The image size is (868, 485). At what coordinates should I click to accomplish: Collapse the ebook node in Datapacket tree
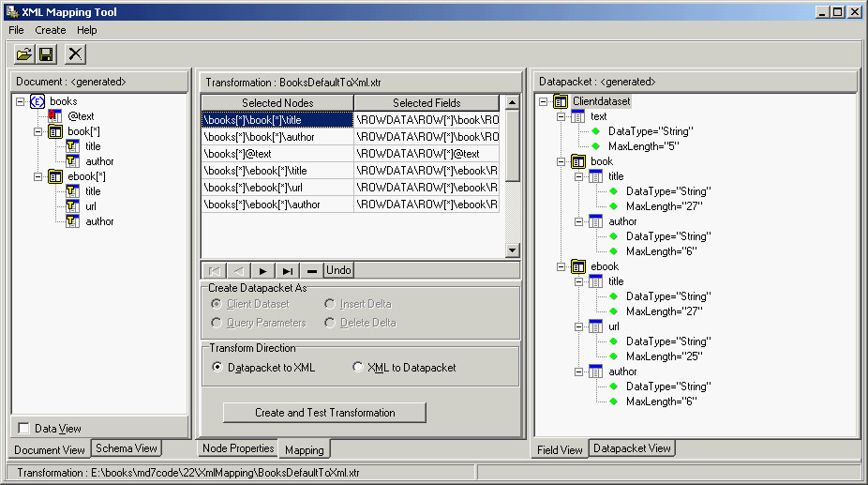pos(561,266)
